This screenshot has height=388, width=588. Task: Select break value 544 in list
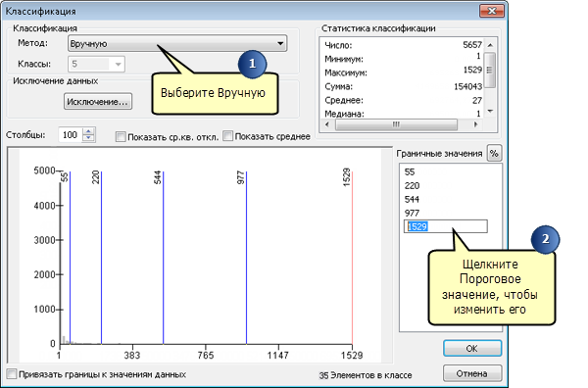[412, 199]
